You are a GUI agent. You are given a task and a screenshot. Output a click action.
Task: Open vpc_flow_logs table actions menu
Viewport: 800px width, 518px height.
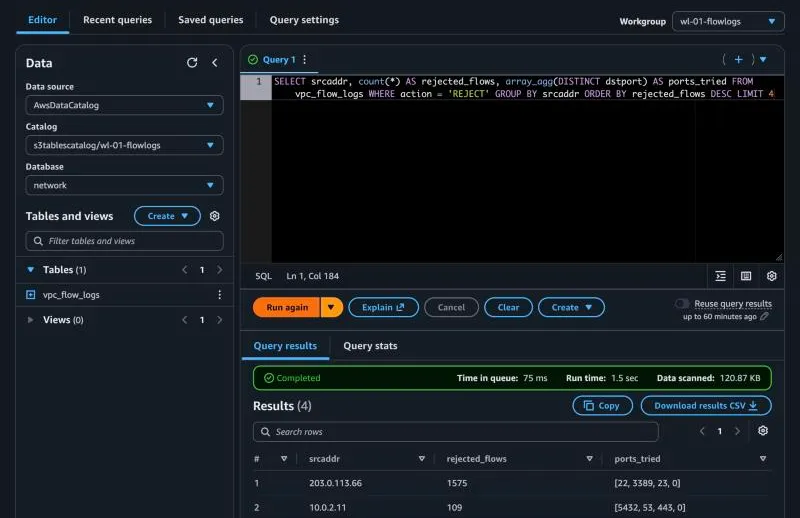click(219, 294)
